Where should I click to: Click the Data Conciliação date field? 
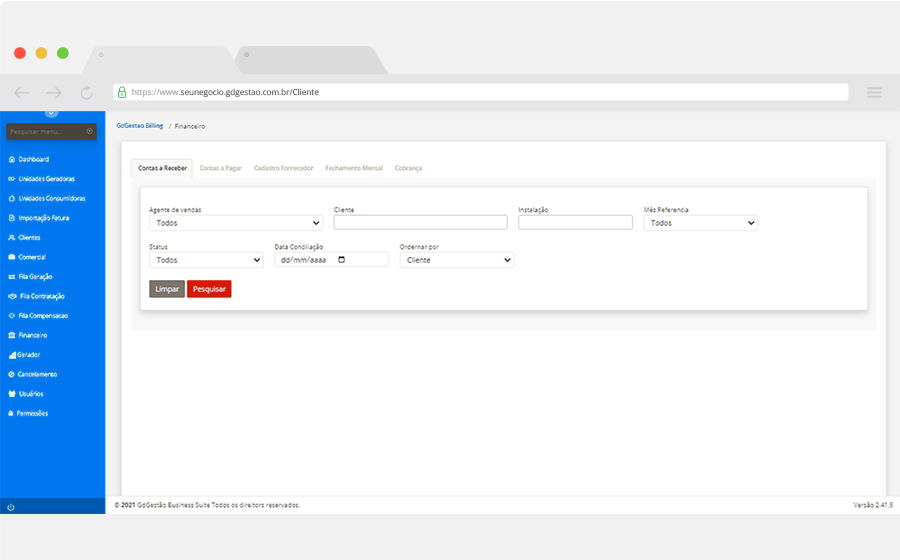click(331, 259)
